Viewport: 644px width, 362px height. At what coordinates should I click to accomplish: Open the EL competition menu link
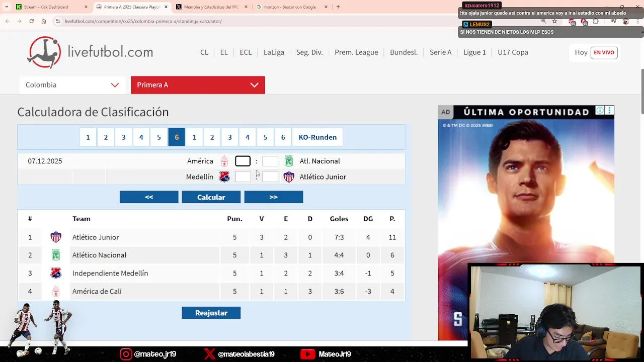[x=224, y=52]
